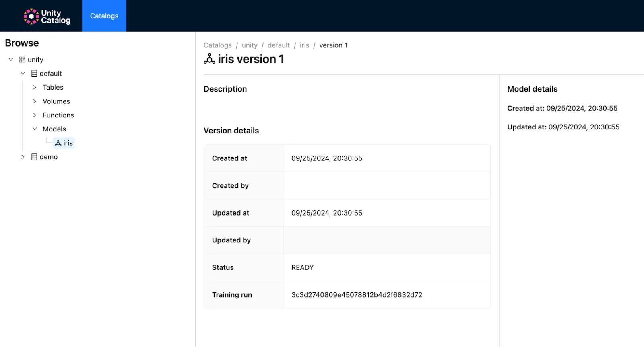Open default schema from breadcrumb
The height and width of the screenshot is (347, 644).
pos(279,45)
